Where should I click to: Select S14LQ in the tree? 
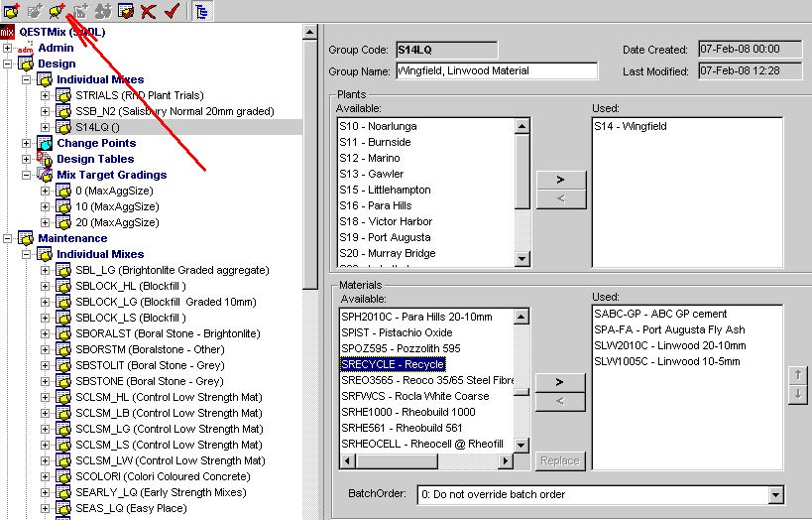point(97,127)
